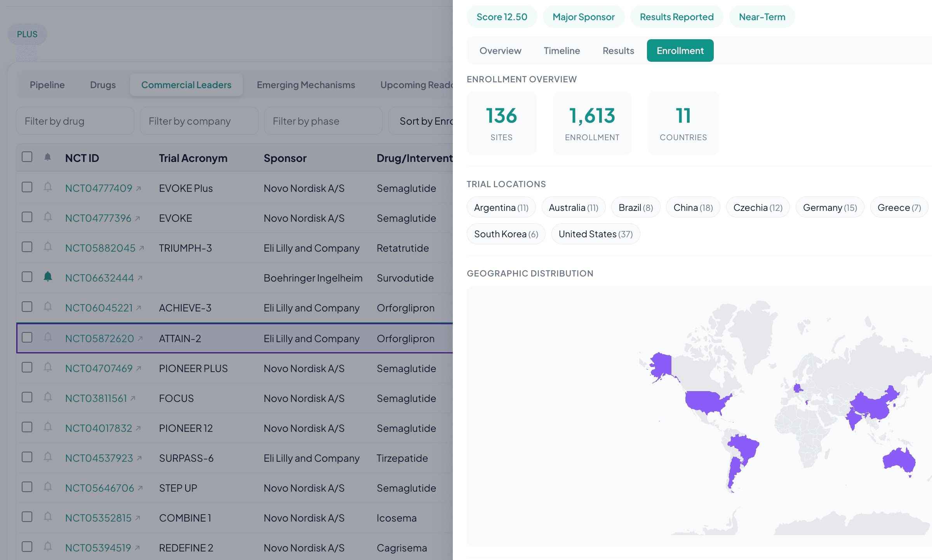Toggle alert bell for STEP UP row
This screenshot has width=932, height=560.
click(x=48, y=487)
